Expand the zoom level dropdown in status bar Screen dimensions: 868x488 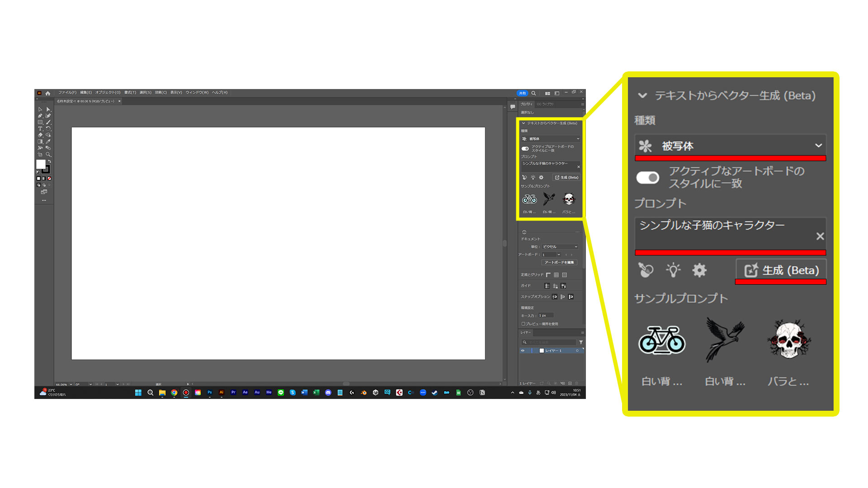tap(71, 385)
